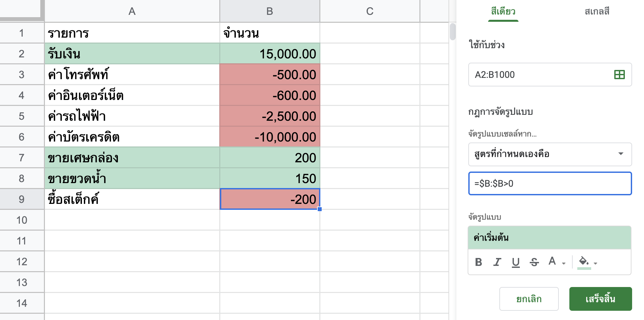Open the fill color bucket picker
This screenshot has height=320, width=644.
click(x=584, y=262)
